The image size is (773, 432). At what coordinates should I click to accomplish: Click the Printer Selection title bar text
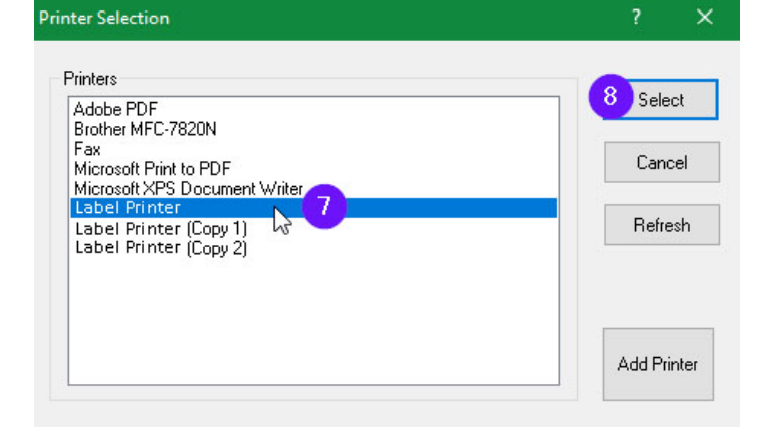point(104,18)
